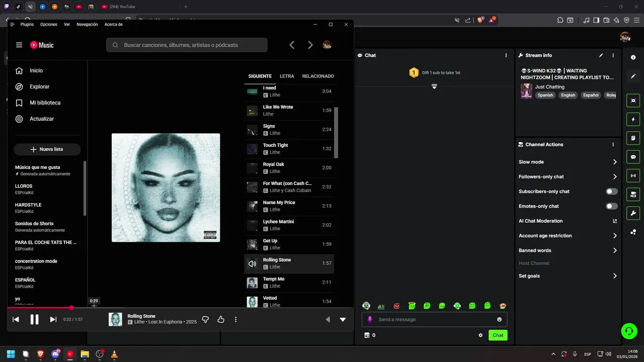The height and width of the screenshot is (362, 644).
Task: Click the left triangle icon in player bar
Action: tap(328, 319)
